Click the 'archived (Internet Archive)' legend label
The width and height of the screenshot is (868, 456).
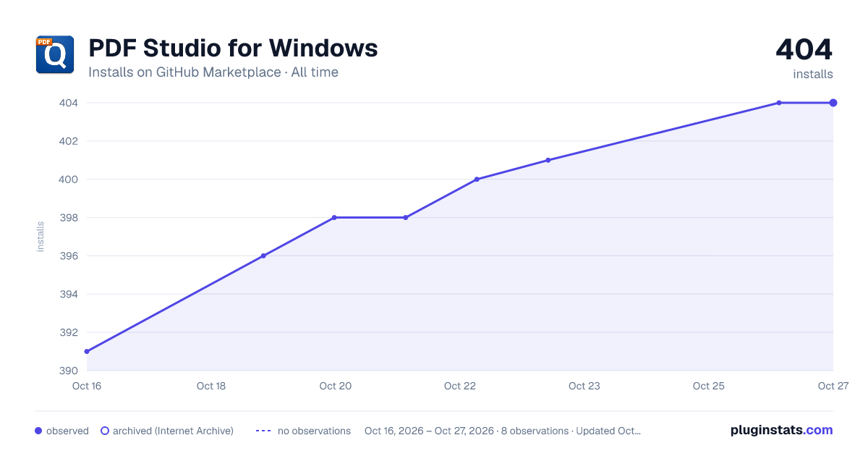[173, 431]
